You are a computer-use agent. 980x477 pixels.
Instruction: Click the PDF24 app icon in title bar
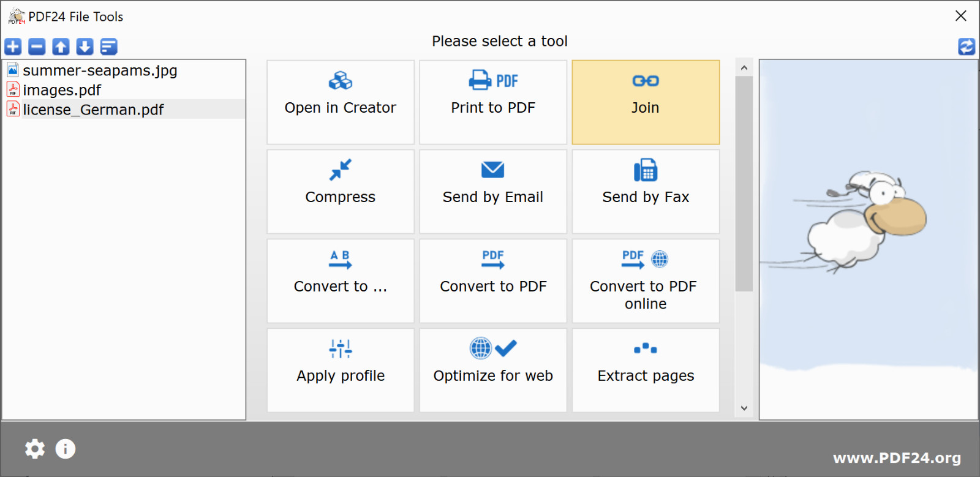[17, 16]
